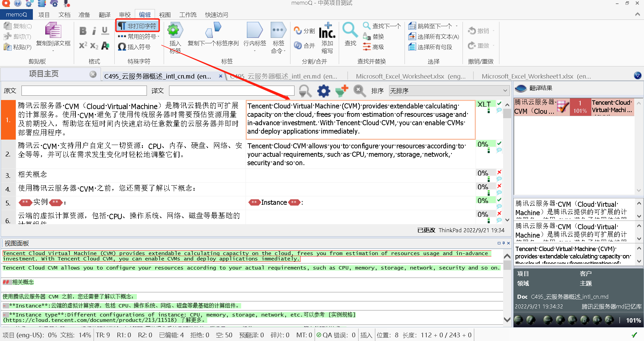Toggle the green confirmation checkmark of segment 1
Screen dimensions: 644x341
coord(499,103)
